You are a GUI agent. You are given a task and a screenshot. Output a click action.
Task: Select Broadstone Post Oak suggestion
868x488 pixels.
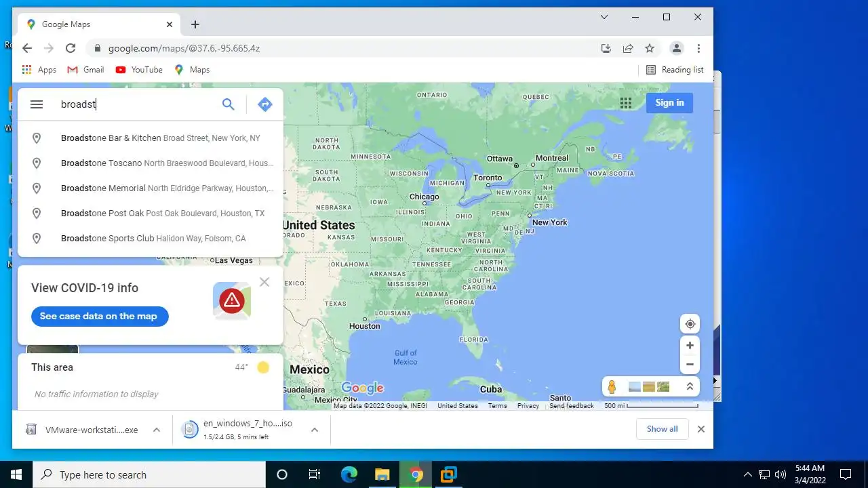151,213
